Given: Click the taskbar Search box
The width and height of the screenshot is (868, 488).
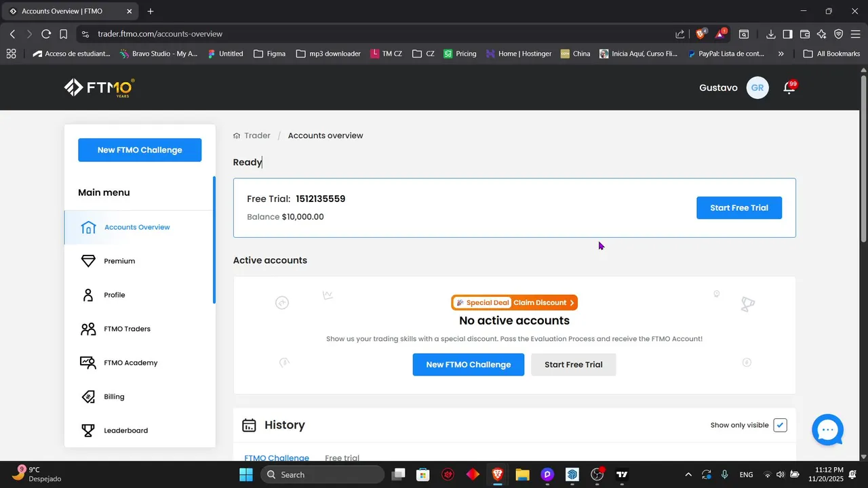Looking at the screenshot, I should point(322,474).
